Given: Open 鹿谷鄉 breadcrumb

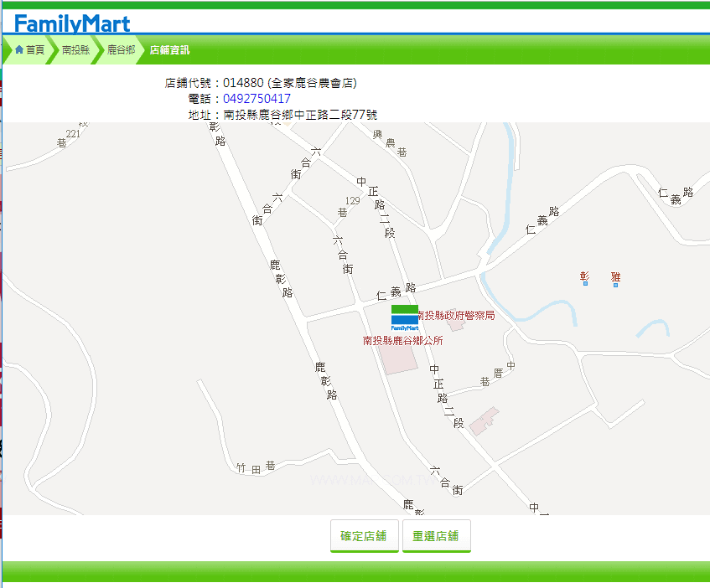Looking at the screenshot, I should (x=121, y=49).
